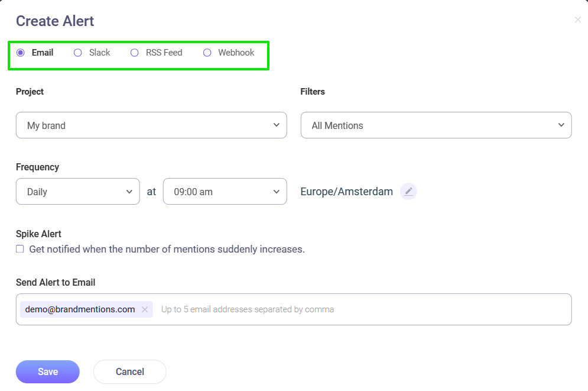588x391 pixels.
Task: Click the Project dropdown chevron arrow
Action: pos(277,125)
